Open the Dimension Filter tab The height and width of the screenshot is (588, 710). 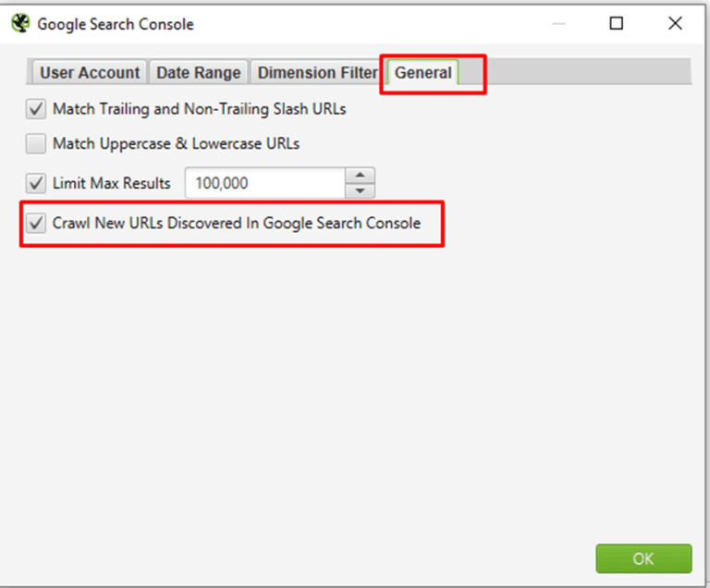pyautogui.click(x=317, y=72)
